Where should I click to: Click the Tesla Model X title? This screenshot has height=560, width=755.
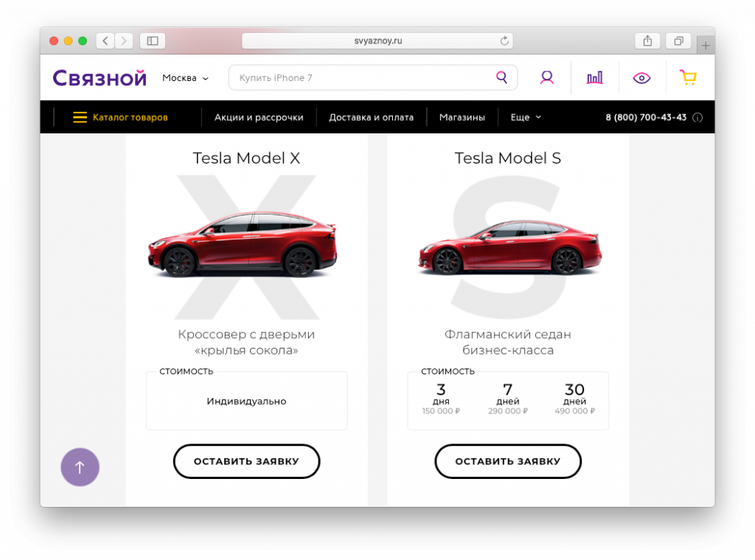246,158
